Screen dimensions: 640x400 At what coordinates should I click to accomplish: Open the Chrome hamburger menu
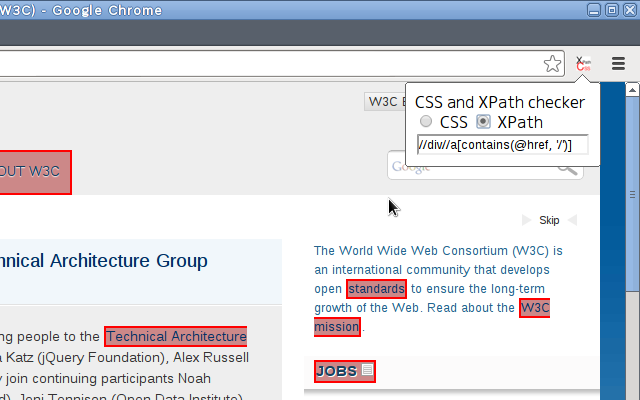tap(618, 64)
